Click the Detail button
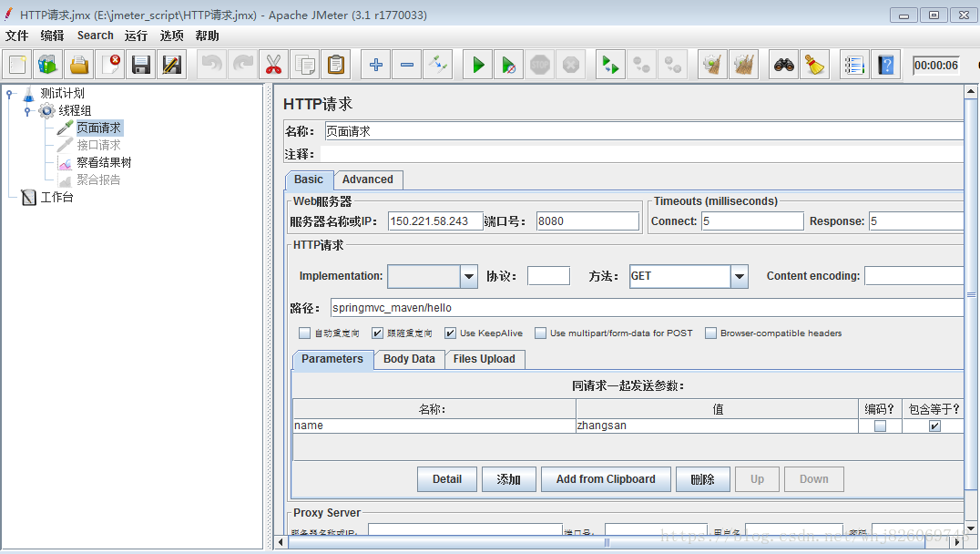 tap(447, 479)
